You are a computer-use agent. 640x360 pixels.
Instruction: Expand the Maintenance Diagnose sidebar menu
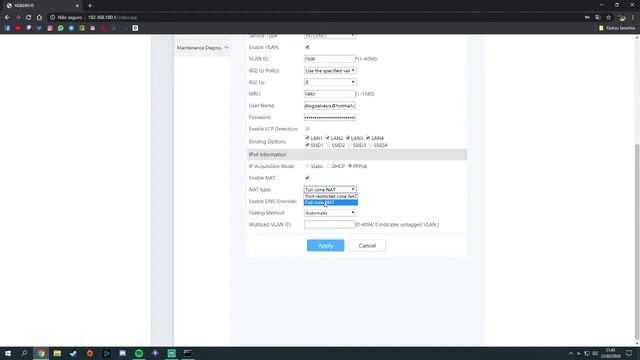pyautogui.click(x=202, y=48)
